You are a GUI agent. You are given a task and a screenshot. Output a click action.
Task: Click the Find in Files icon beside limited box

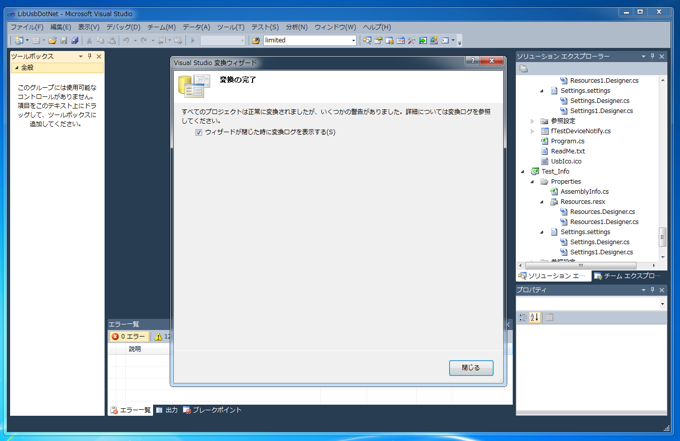pyautogui.click(x=256, y=40)
